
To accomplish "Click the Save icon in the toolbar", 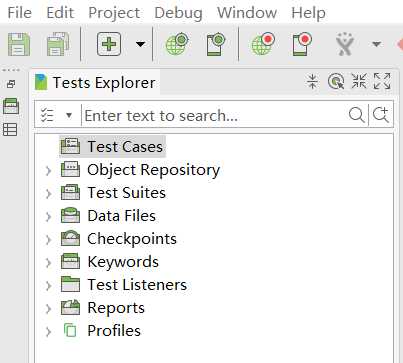I will point(19,44).
